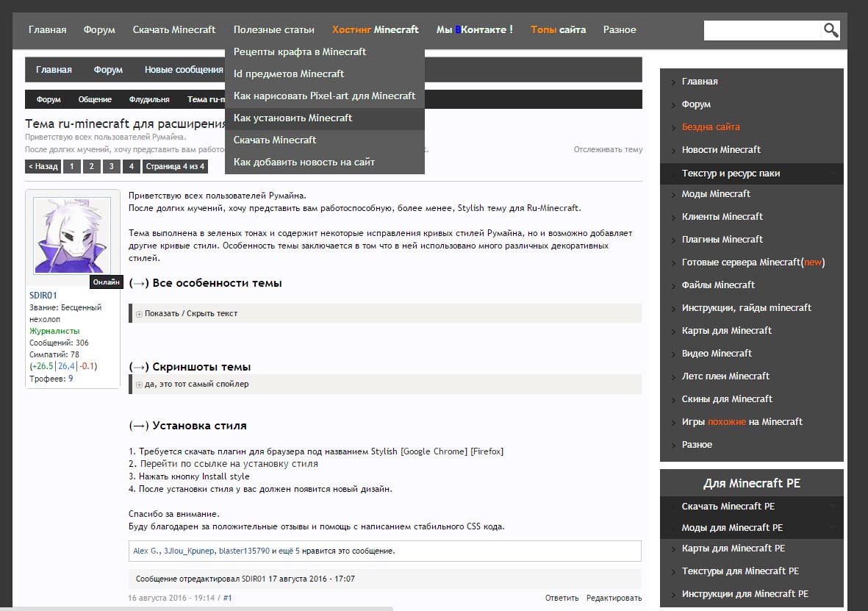The height and width of the screenshot is (611, 868).
Task: Click the '< Назад' pagination button
Action: coord(43,166)
